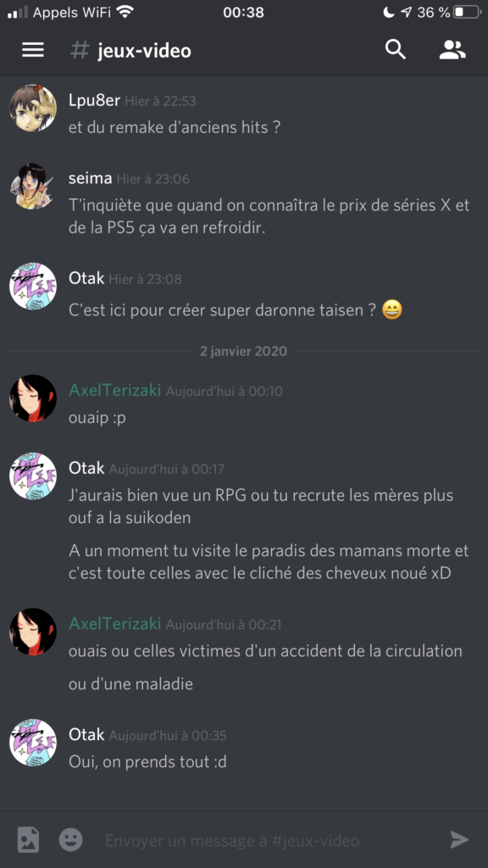Tap the send message arrow
The height and width of the screenshot is (868, 488).
point(459,840)
